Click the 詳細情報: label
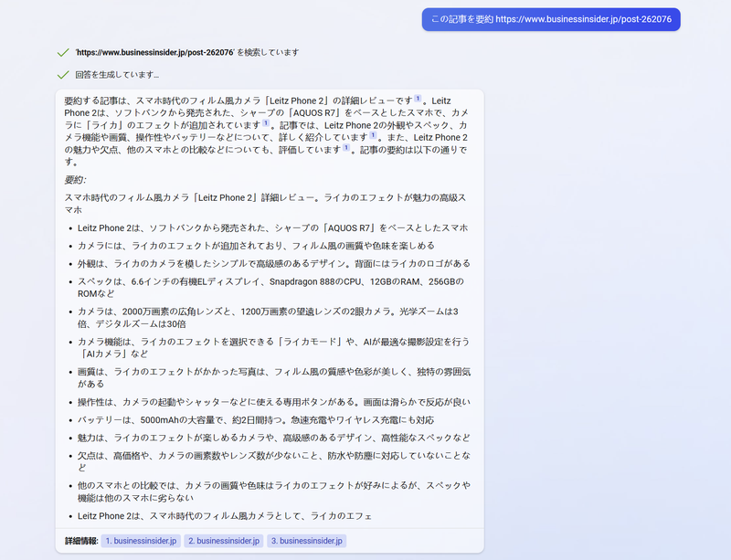 (x=81, y=541)
